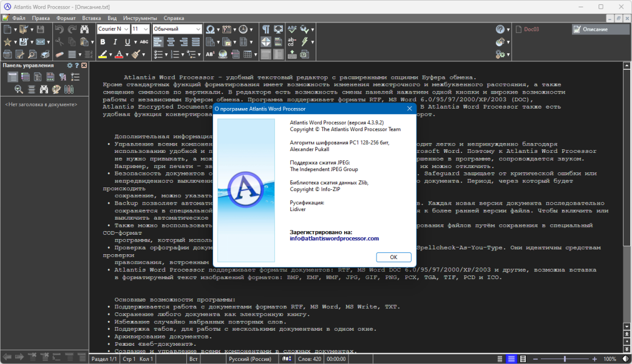
Task: Open Find with the toolbar binoculars
Action: point(84,29)
